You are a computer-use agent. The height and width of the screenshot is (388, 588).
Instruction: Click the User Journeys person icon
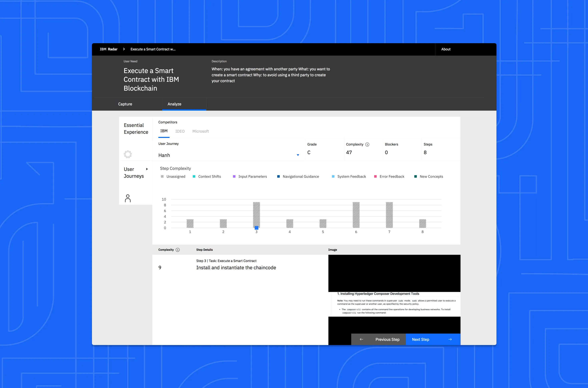(128, 198)
